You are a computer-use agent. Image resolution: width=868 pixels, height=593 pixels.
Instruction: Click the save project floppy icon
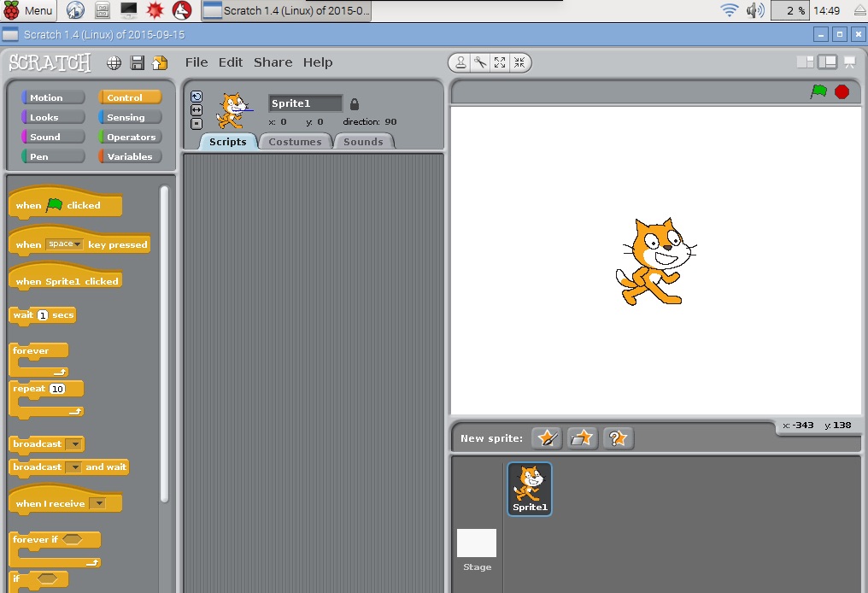coord(137,62)
